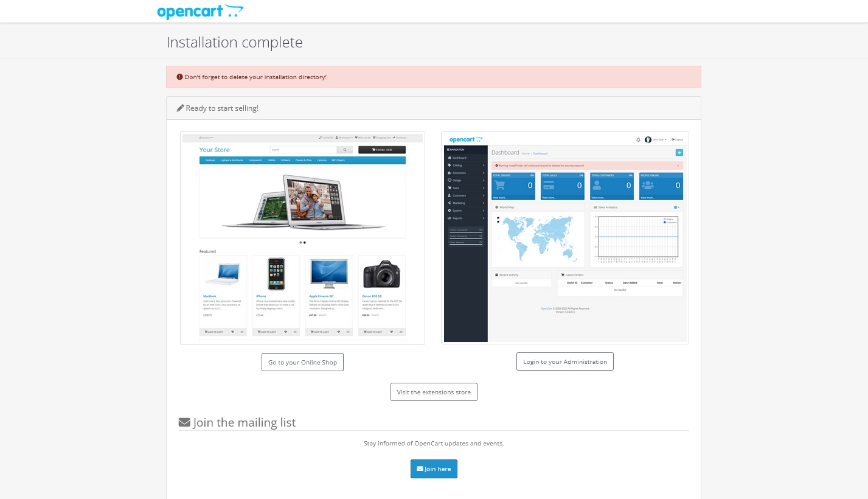Image resolution: width=868 pixels, height=499 pixels.
Task: Click the OpenCart logo in the header
Action: (200, 12)
